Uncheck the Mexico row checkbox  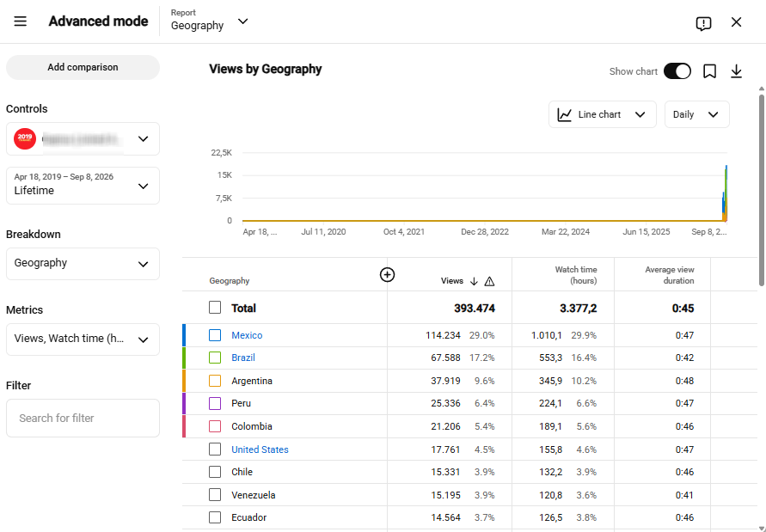215,335
